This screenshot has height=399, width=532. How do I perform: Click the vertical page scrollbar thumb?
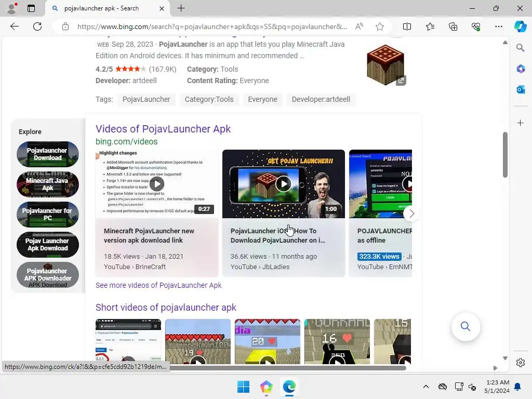[505, 155]
